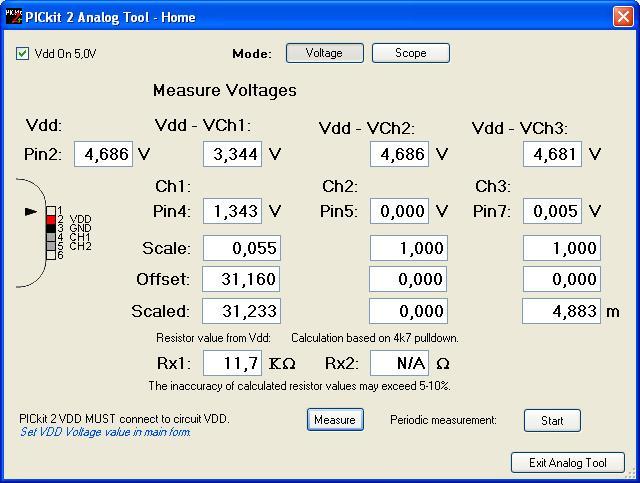Click the inaccuracy warning about resistor values
The image size is (640, 483).
[x=300, y=386]
